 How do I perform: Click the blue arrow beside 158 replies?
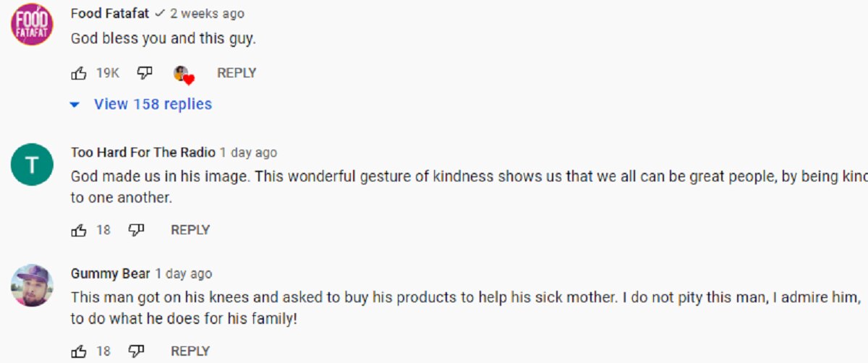(x=74, y=105)
